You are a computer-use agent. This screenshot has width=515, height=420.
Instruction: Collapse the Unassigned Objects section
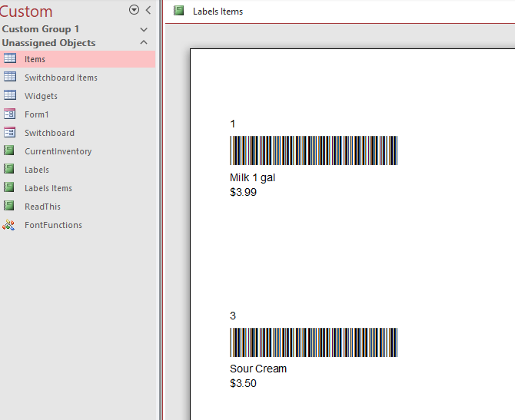(x=144, y=42)
